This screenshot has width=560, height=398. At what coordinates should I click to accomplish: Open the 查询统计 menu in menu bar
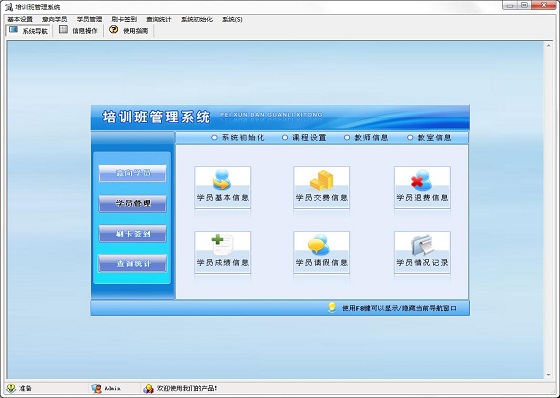[x=159, y=19]
